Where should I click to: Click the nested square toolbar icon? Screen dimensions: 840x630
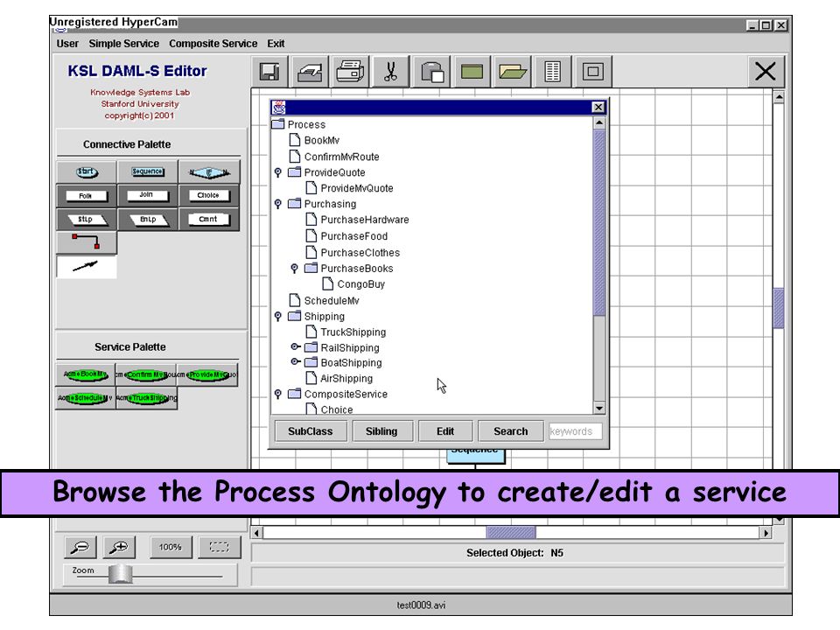593,71
